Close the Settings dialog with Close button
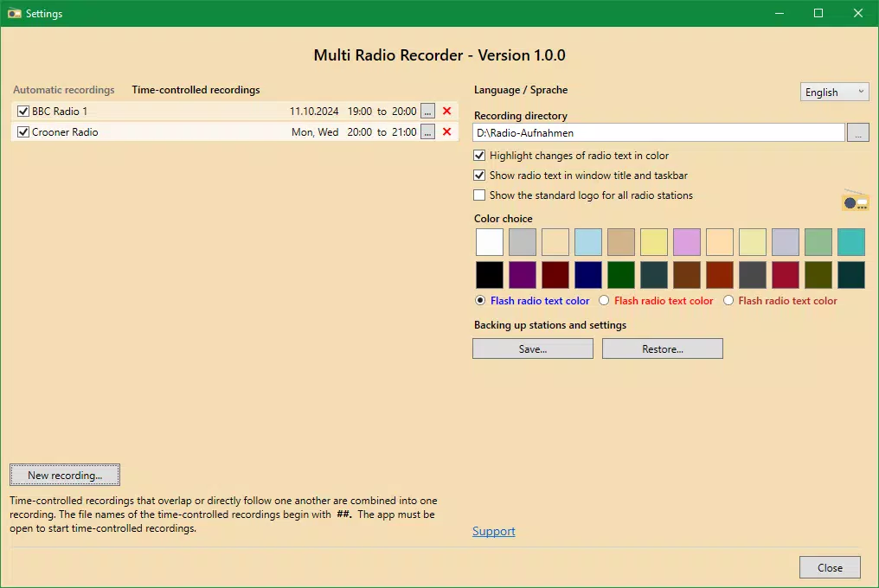 click(x=830, y=567)
